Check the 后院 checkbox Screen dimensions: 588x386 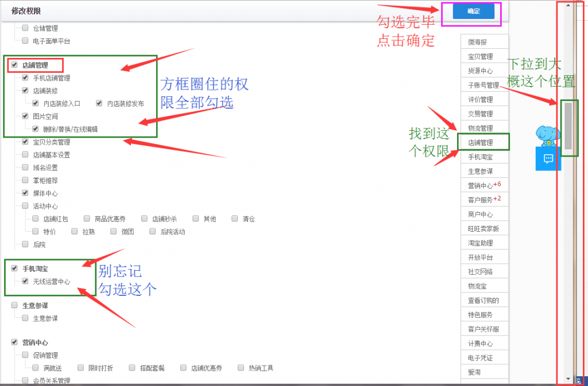pyautogui.click(x=25, y=244)
